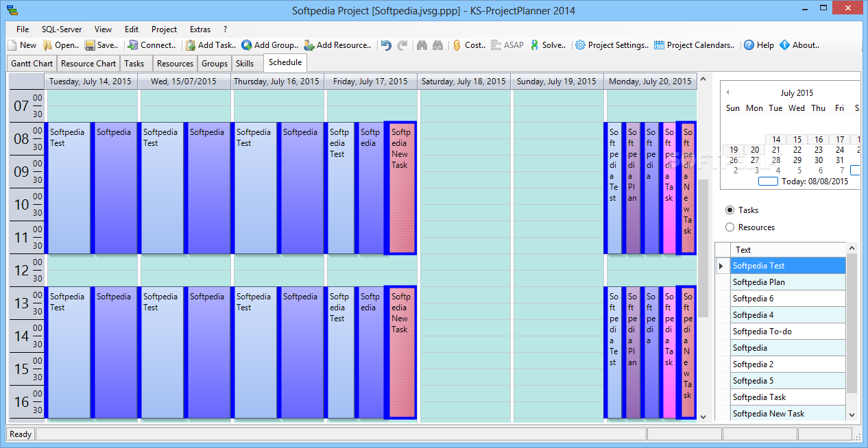Click the Monday, July 20, 2015 column header

pyautogui.click(x=650, y=82)
